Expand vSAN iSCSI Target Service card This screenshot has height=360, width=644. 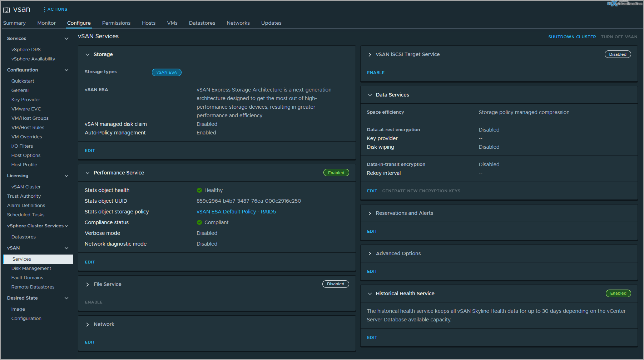click(x=370, y=55)
